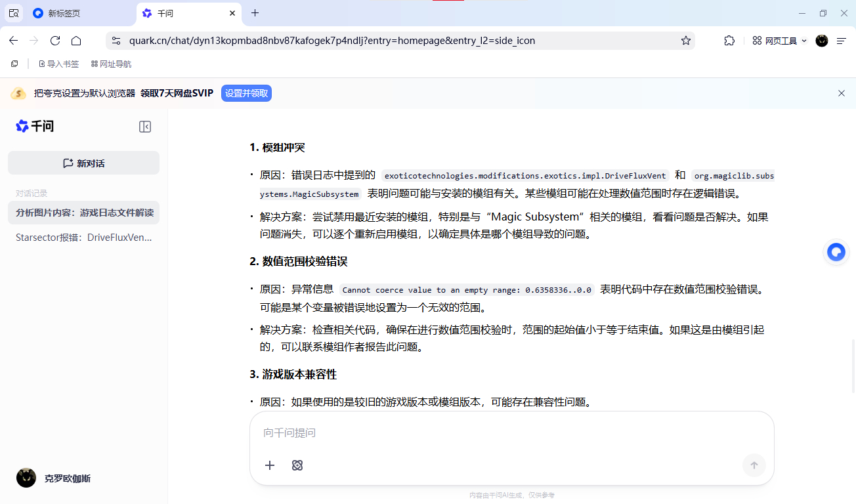Start a new chat with 新对话
The image size is (856, 504).
point(83,163)
